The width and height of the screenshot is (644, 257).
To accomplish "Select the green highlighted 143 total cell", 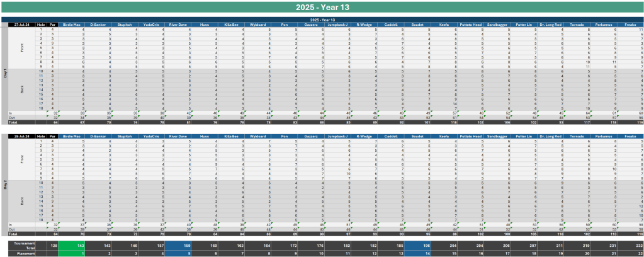I will (71, 244).
